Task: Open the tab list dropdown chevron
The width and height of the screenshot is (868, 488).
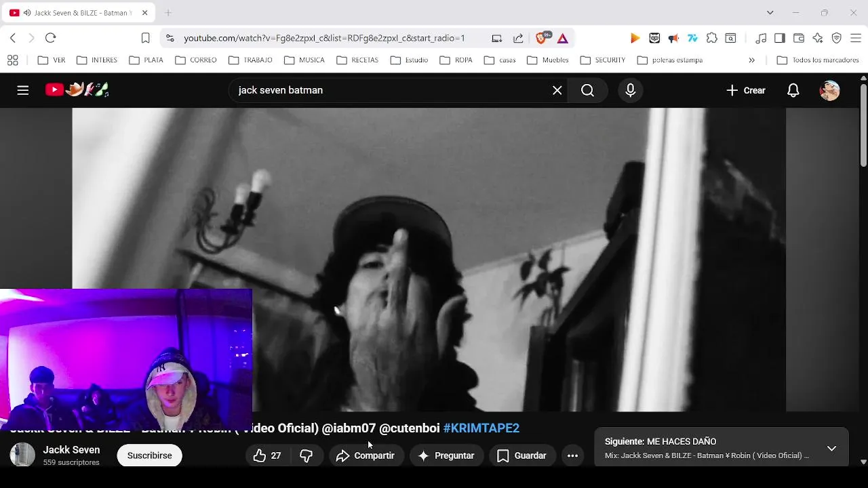Action: (x=770, y=12)
